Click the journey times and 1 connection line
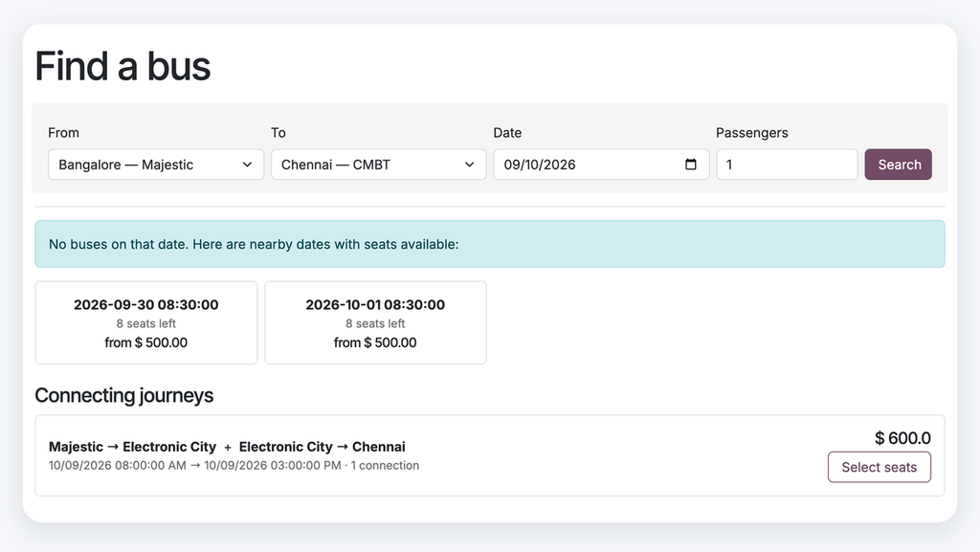 tap(234, 466)
